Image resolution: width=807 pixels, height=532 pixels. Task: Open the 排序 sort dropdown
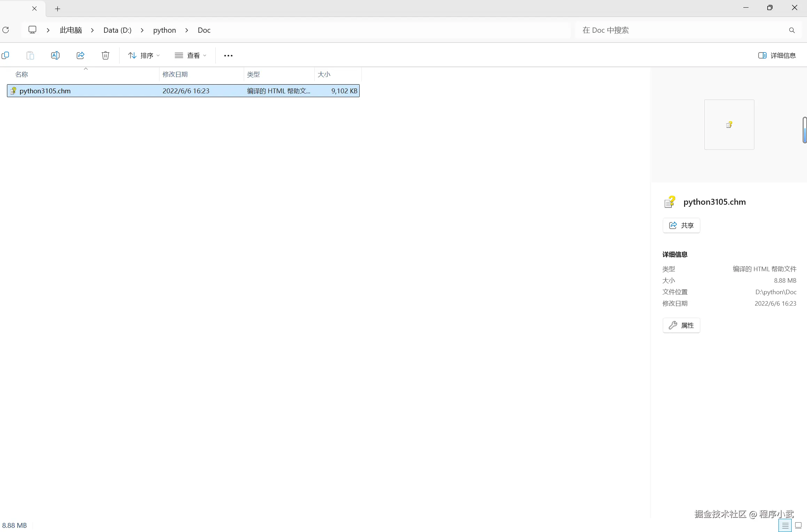click(144, 55)
